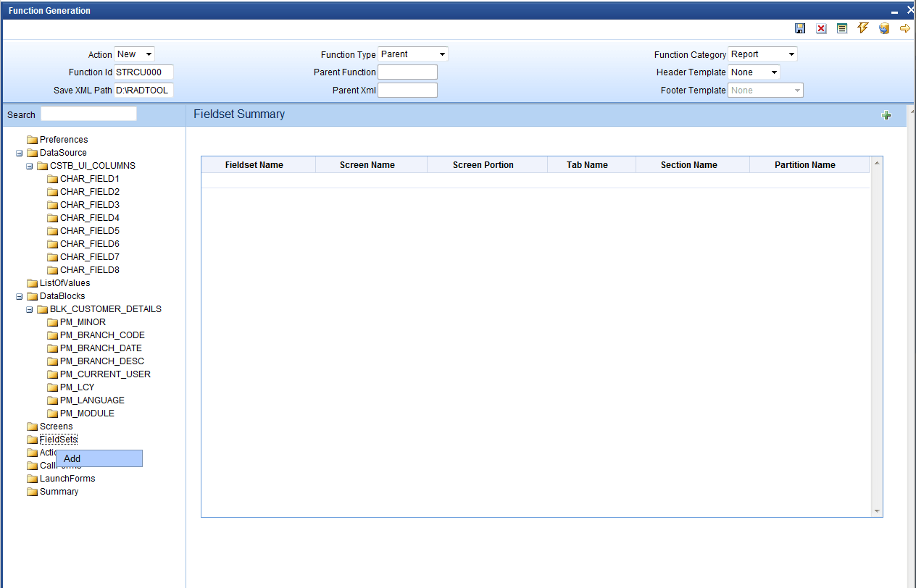The height and width of the screenshot is (588, 916).
Task: Click the table scrollbar down arrow
Action: [877, 511]
